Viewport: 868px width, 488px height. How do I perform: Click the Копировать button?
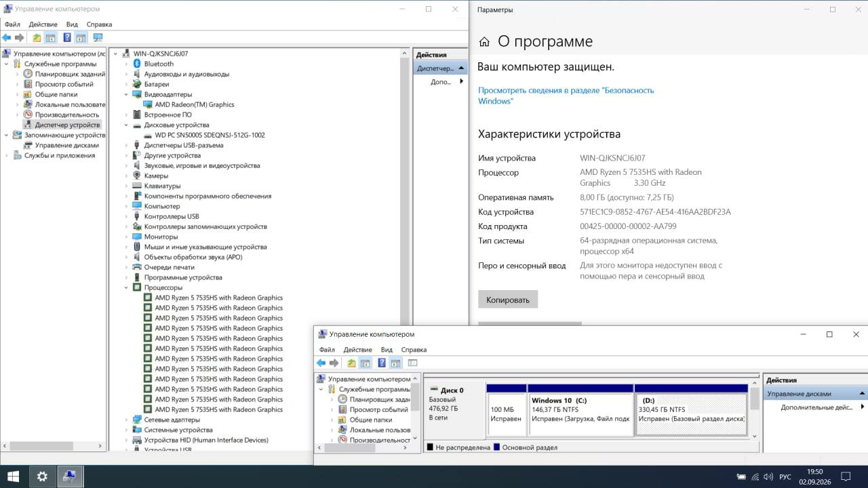(508, 300)
